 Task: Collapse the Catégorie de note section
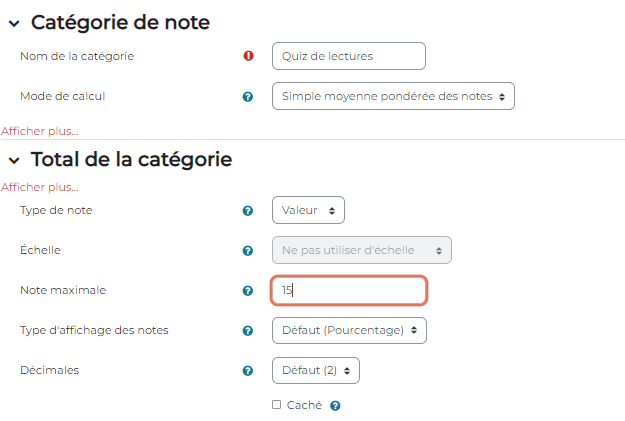(x=14, y=23)
